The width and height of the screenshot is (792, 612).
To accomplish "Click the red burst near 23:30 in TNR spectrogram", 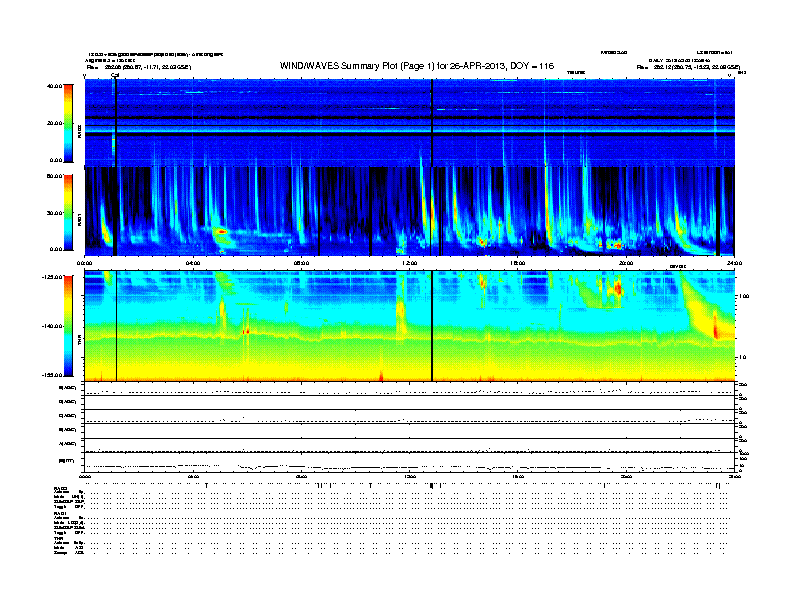I will 715,325.
